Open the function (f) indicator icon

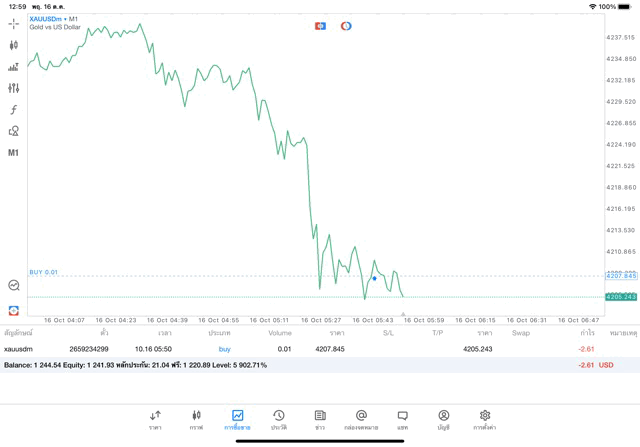(14, 110)
